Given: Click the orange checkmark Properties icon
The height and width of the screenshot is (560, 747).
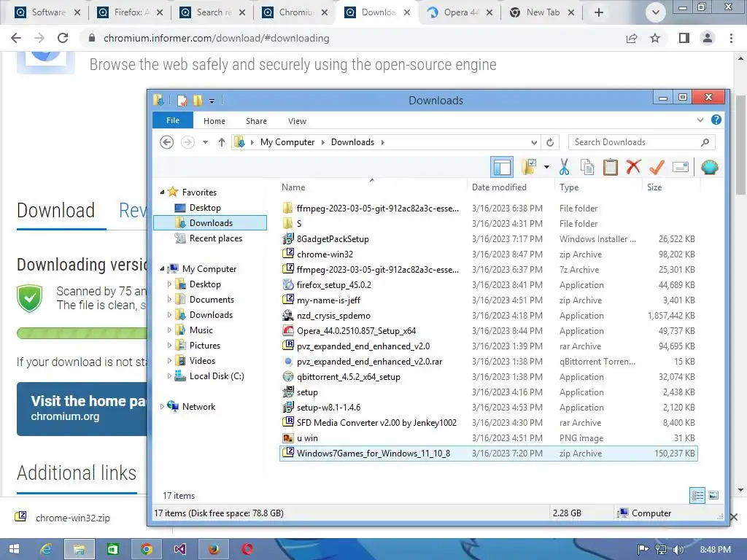Looking at the screenshot, I should tap(657, 167).
